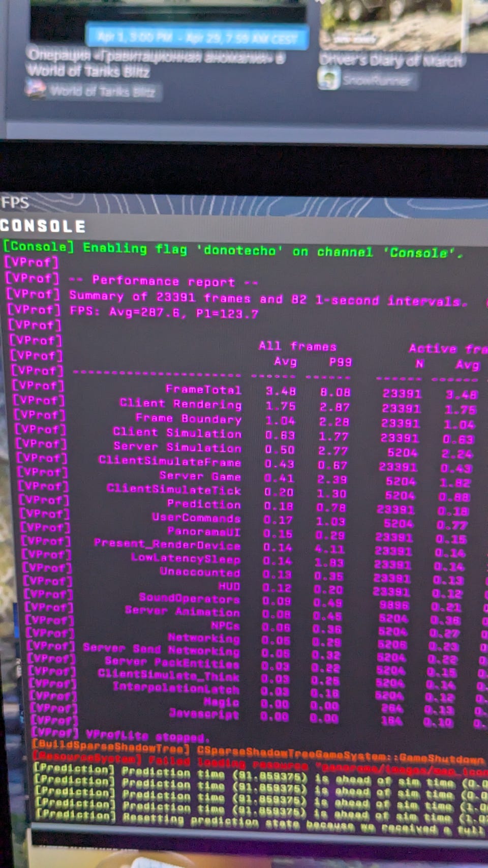The height and width of the screenshot is (868, 488).
Task: Click the ClientSimulateFrame row label
Action: point(170,461)
